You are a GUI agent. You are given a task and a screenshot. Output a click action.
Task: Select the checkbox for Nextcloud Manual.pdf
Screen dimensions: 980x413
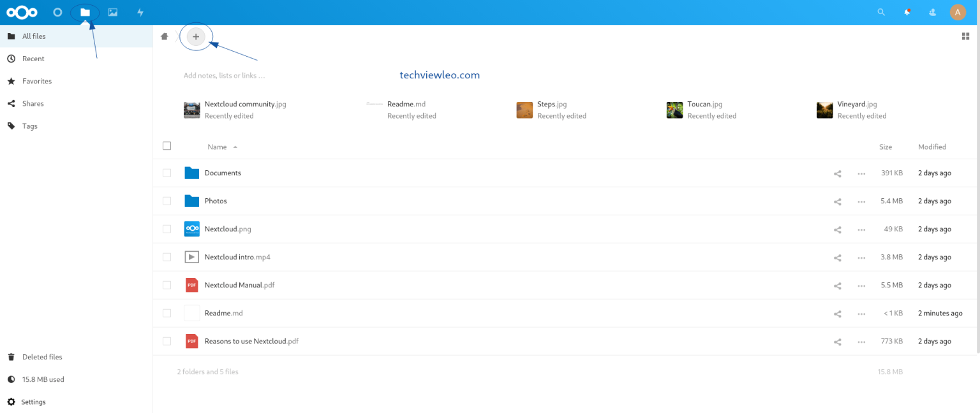[167, 285]
